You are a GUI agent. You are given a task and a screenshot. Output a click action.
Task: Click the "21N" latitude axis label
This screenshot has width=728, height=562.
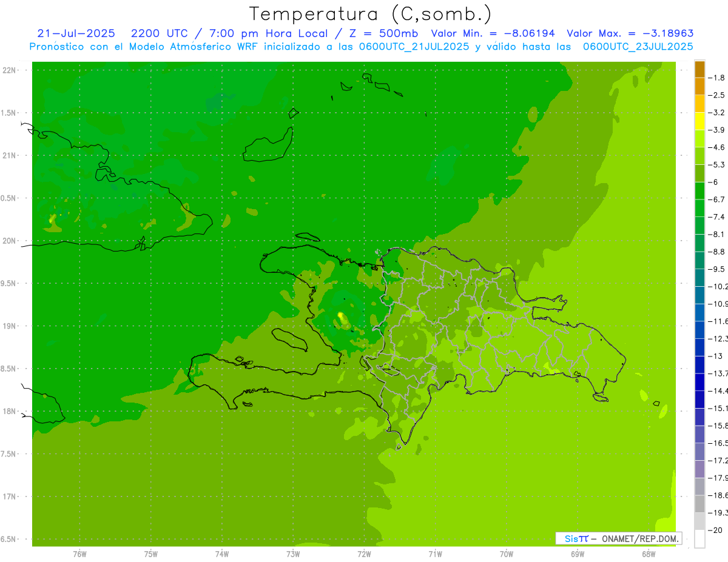tap(8, 155)
